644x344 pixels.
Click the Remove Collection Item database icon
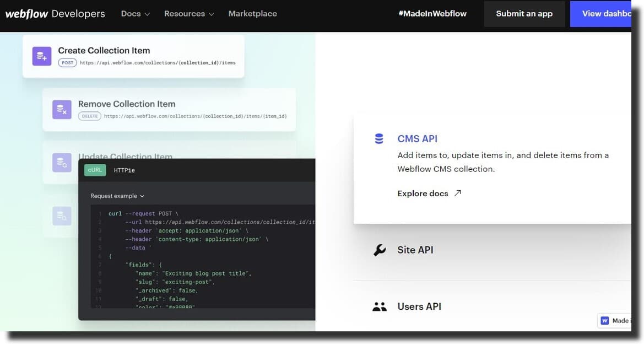tap(62, 109)
